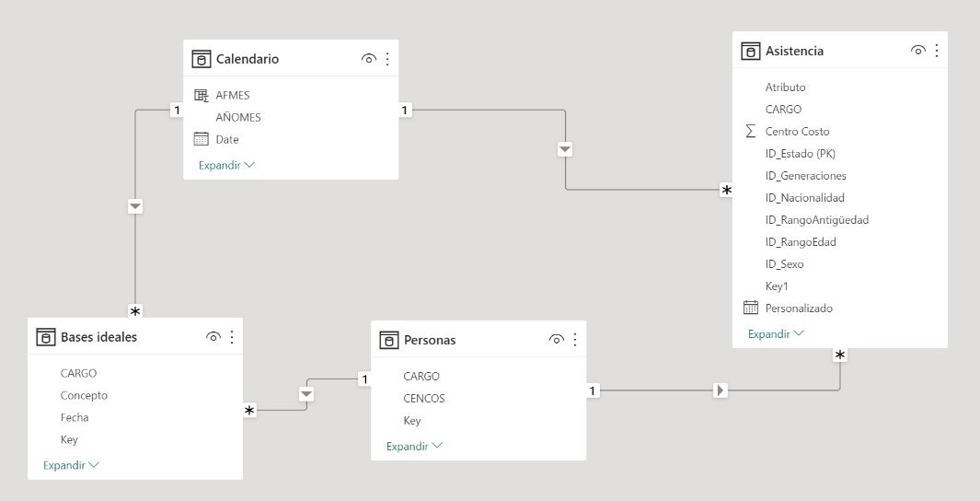Click the many marker above Bases ideales

[135, 311]
